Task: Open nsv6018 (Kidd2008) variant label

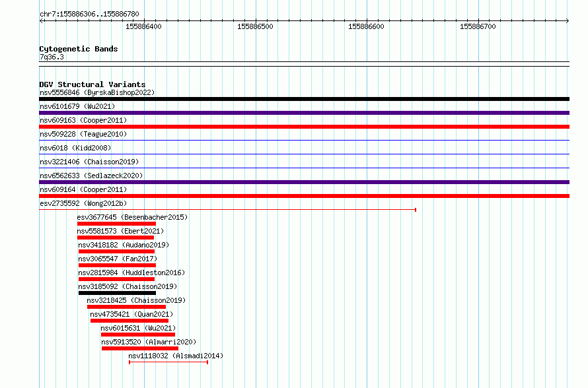Action: pos(75,148)
